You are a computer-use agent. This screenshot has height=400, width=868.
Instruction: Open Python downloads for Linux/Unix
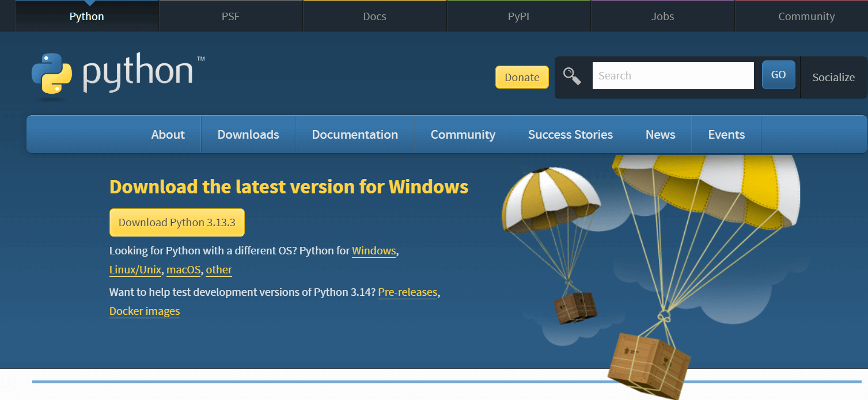(x=135, y=269)
